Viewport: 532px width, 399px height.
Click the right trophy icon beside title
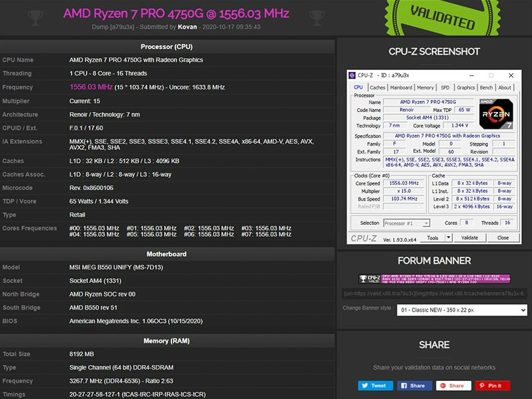(317, 17)
